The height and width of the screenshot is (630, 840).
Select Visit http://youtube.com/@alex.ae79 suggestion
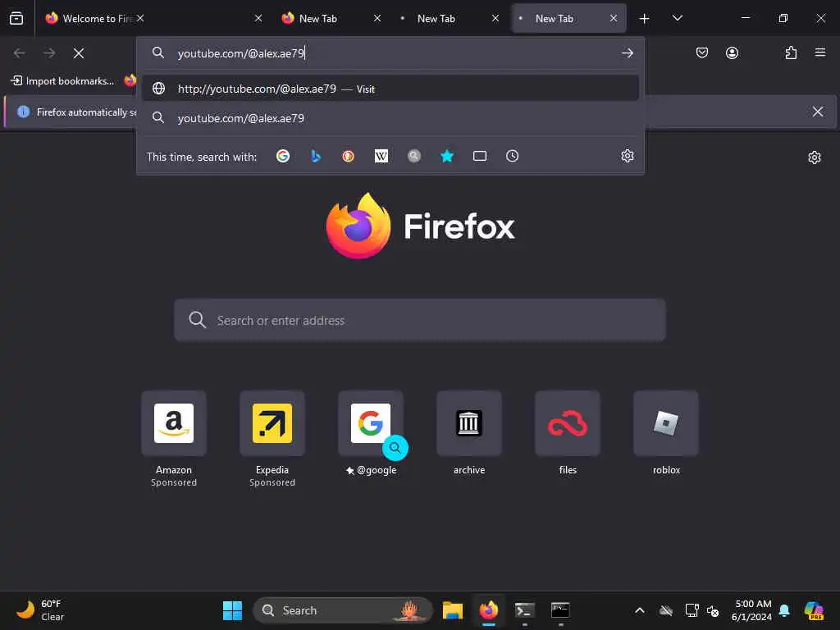click(x=390, y=89)
